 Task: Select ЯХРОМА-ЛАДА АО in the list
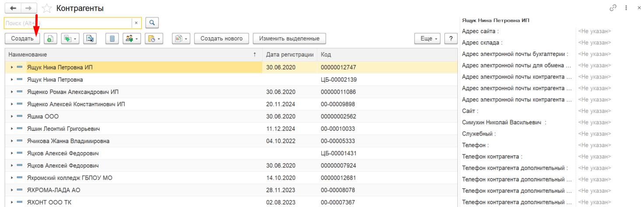pos(53,190)
